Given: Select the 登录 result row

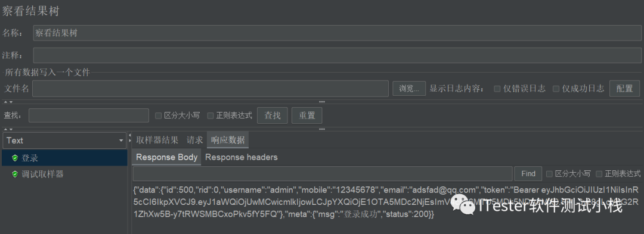Looking at the screenshot, I should [64, 158].
